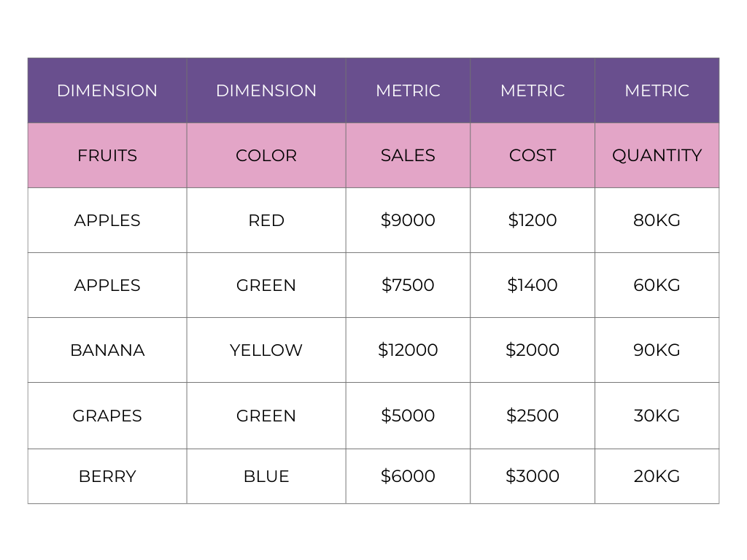This screenshot has width=747, height=560.
Task: Click the COST header cell
Action: (x=533, y=155)
